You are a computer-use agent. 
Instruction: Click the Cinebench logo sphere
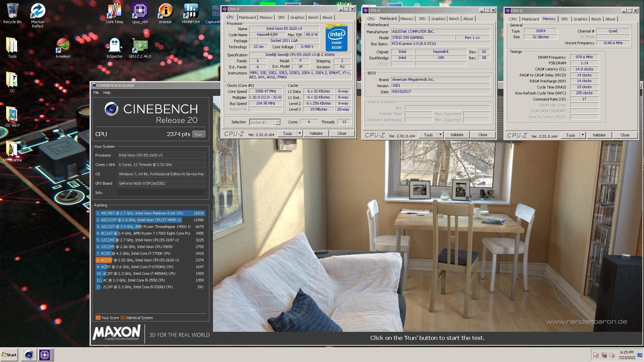111,109
